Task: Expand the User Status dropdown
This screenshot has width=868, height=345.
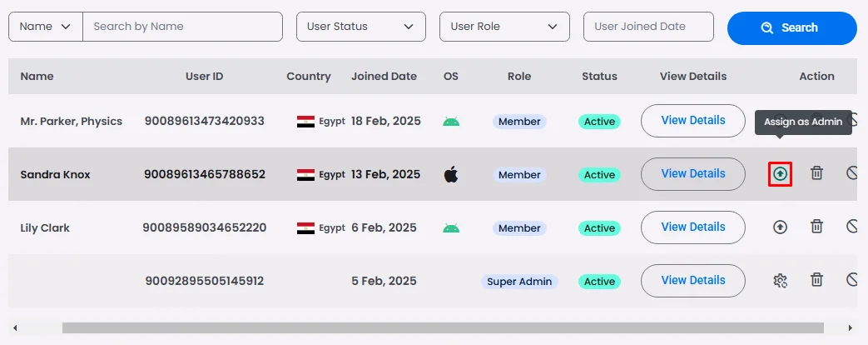Action: tap(360, 27)
